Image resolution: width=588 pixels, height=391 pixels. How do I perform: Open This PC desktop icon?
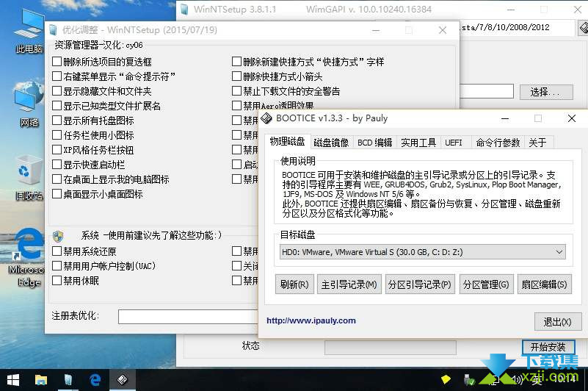pos(29,30)
